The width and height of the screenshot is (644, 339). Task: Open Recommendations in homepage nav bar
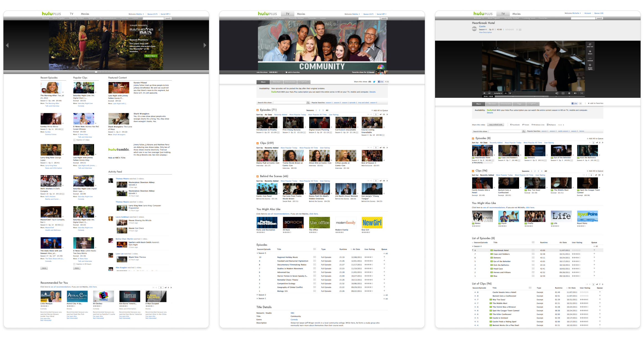108,18
